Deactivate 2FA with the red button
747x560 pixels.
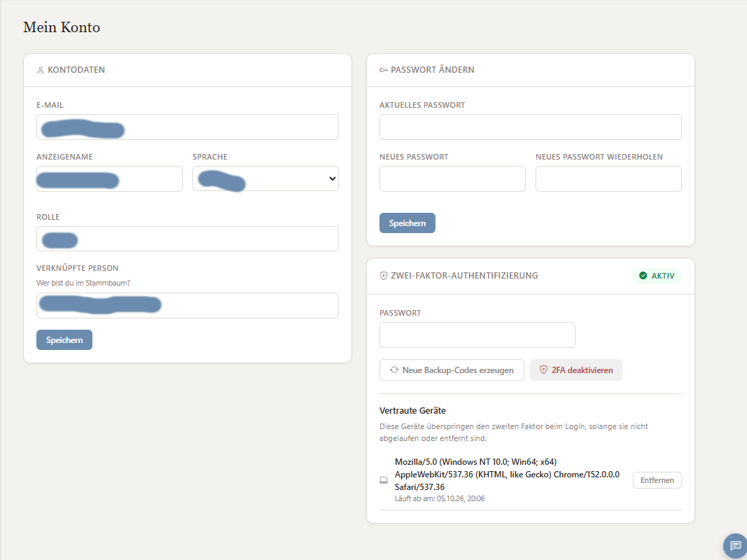coord(576,370)
